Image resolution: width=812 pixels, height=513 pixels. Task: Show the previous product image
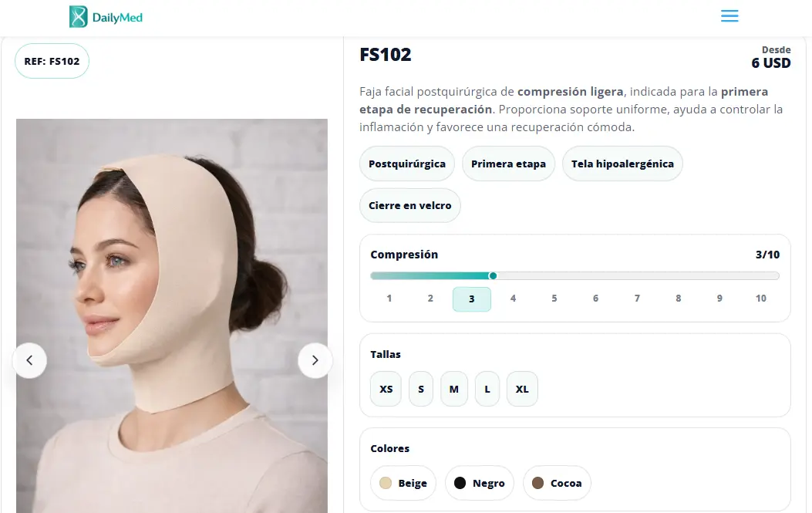coord(29,360)
